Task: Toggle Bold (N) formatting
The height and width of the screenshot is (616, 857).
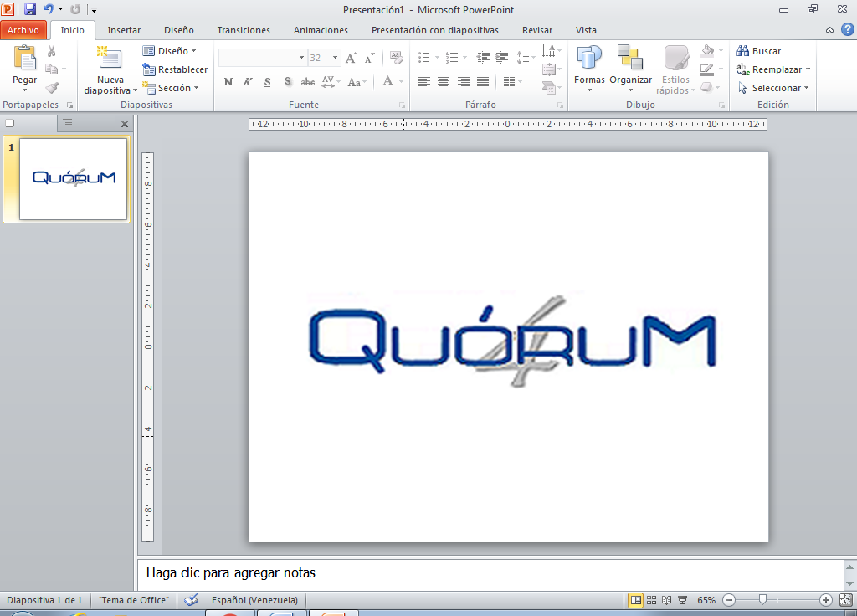Action: (228, 82)
